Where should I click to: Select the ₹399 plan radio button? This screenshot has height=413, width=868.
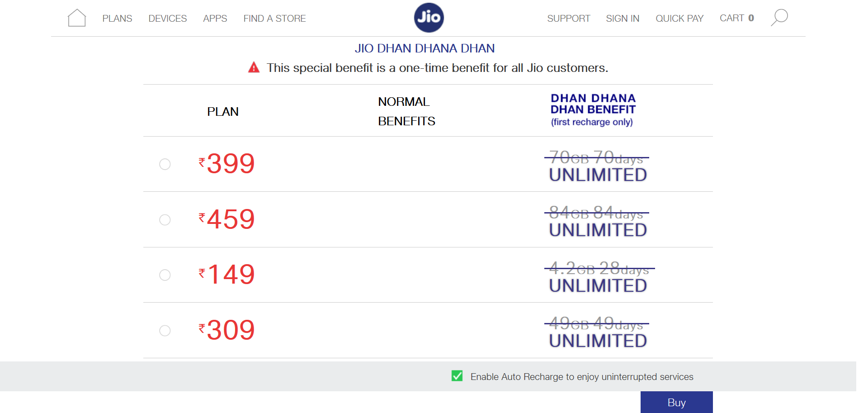165,164
